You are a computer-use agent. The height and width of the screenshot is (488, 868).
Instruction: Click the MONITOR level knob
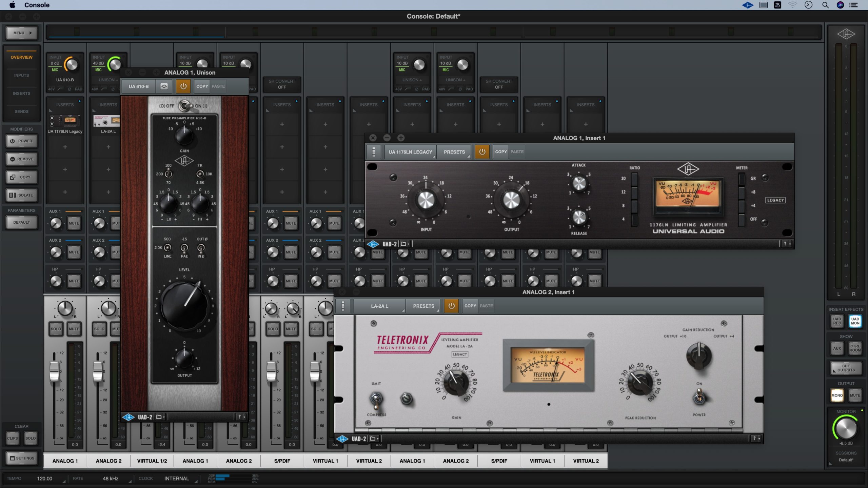pos(846,428)
